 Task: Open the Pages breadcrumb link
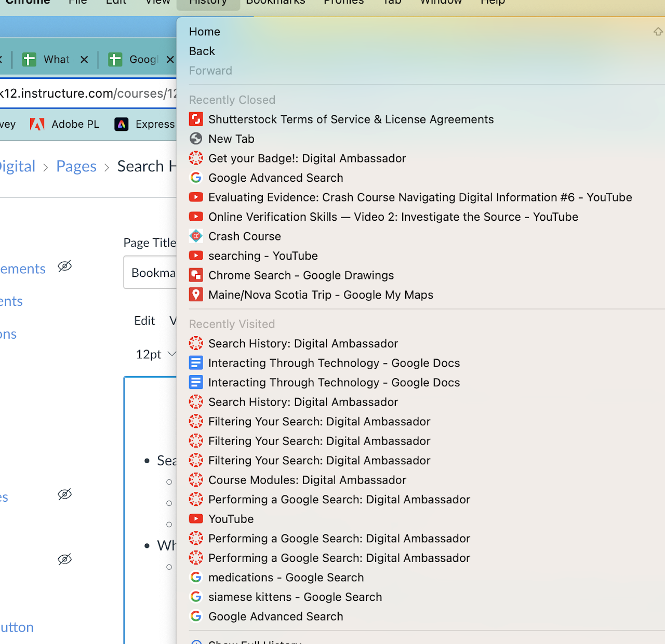tap(76, 166)
